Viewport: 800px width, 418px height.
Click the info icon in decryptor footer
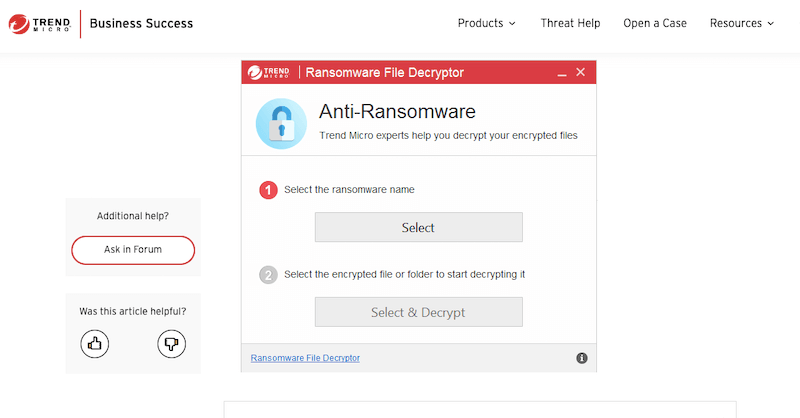click(582, 358)
